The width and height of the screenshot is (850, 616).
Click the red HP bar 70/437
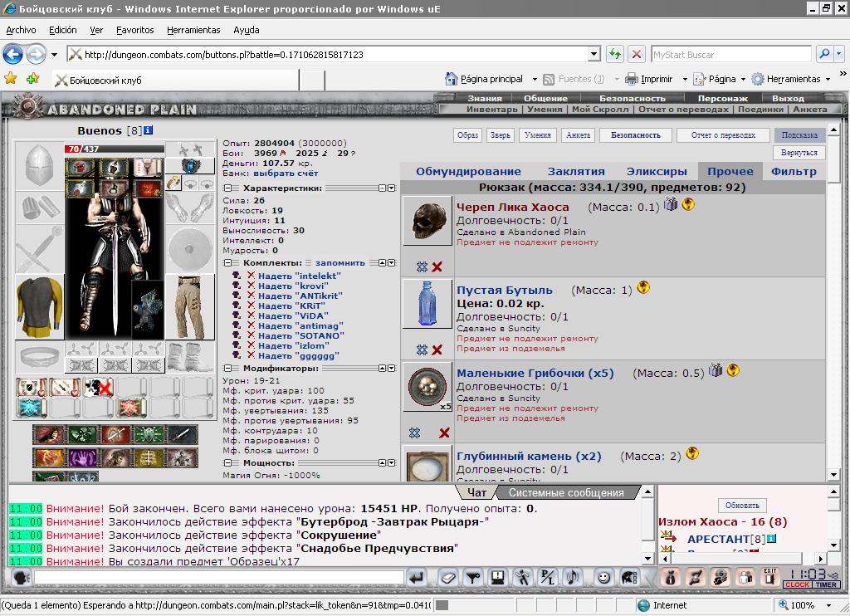pyautogui.click(x=115, y=149)
